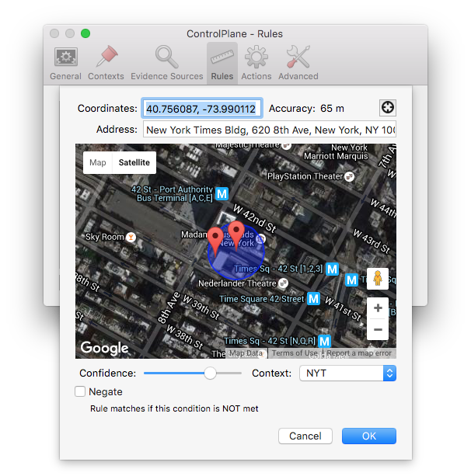Click the Cancel button
The width and height of the screenshot is (471, 476).
tap(305, 436)
